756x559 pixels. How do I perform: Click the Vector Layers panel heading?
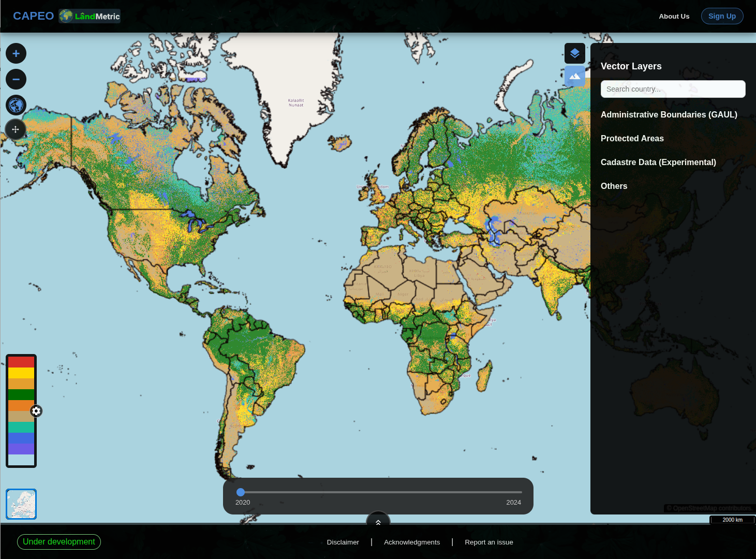(x=631, y=66)
